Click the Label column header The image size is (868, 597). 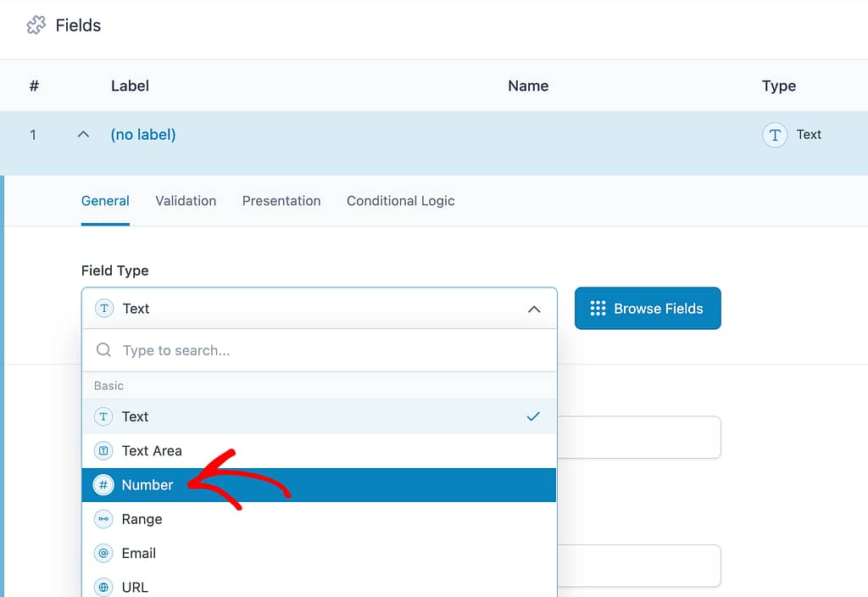[130, 86]
